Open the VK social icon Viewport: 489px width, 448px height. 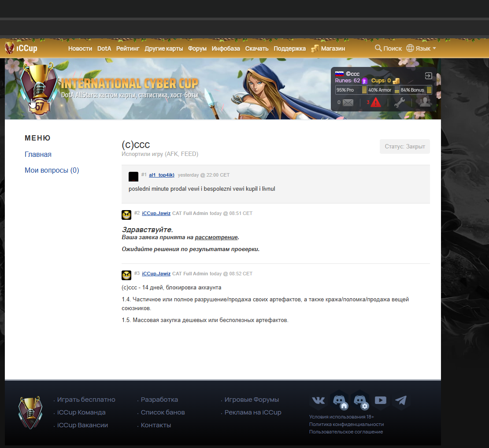pos(319,400)
